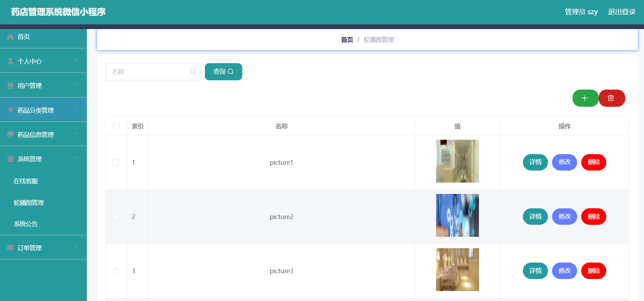
Task: Focus the 名称 search input field
Action: [x=149, y=72]
